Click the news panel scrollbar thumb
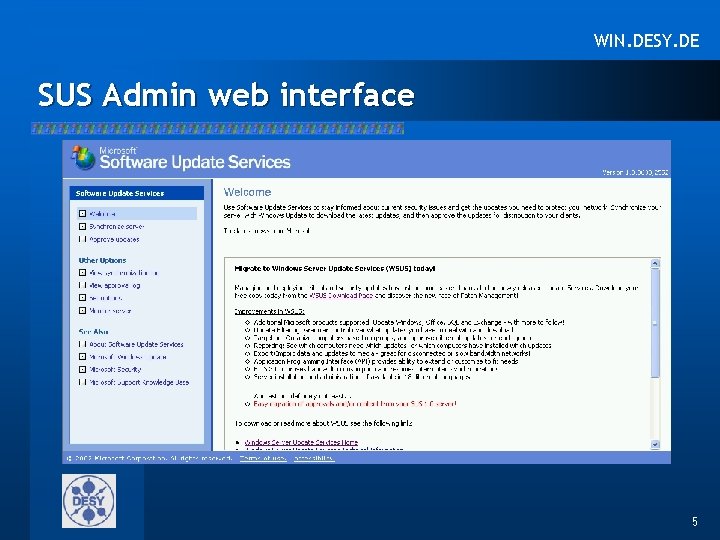The image size is (720, 540). coord(655,323)
